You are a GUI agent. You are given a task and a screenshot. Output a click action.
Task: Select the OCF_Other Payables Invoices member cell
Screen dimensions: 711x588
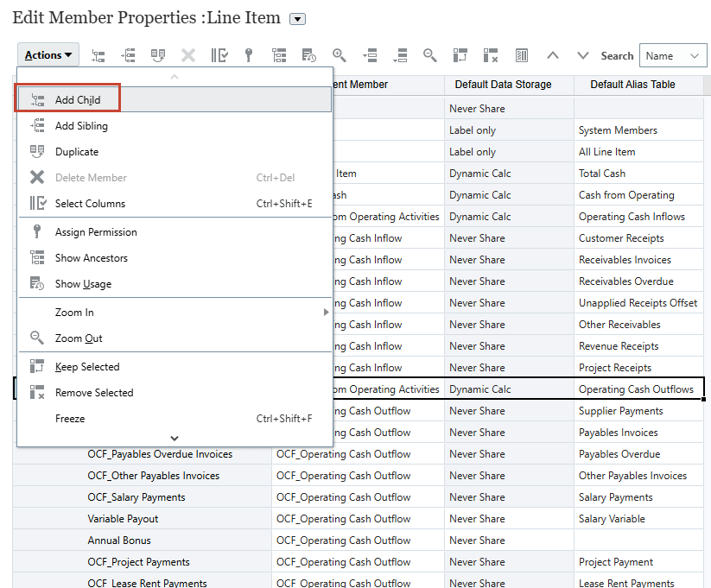pos(143,476)
